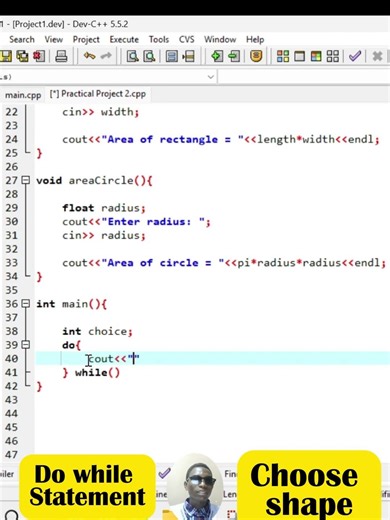
Task: Click 'void areaCircle(){' declaration
Action: click(94, 181)
